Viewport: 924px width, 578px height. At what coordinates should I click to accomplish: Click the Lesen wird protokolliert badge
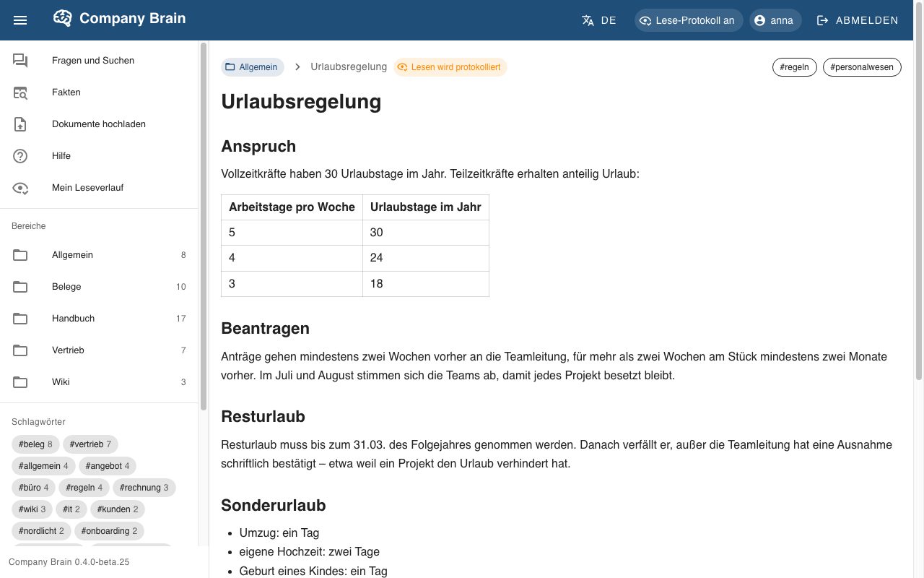tap(450, 67)
